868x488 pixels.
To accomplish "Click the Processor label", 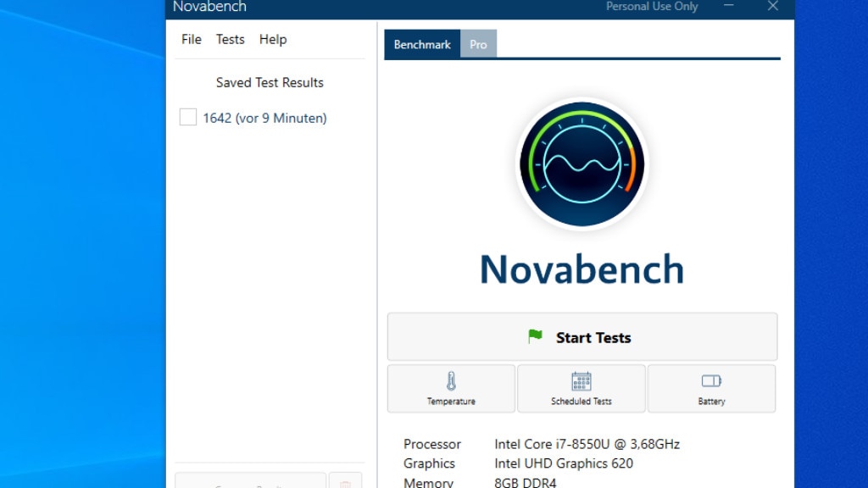I will pos(431,444).
